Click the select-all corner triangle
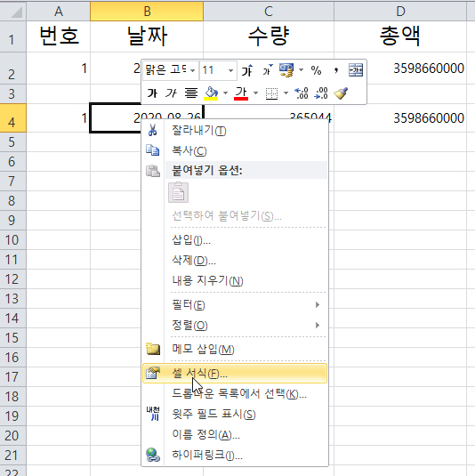475x476 pixels. coord(13,12)
